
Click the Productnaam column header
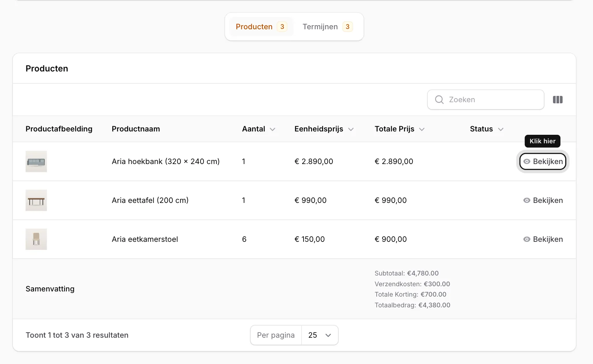point(136,129)
